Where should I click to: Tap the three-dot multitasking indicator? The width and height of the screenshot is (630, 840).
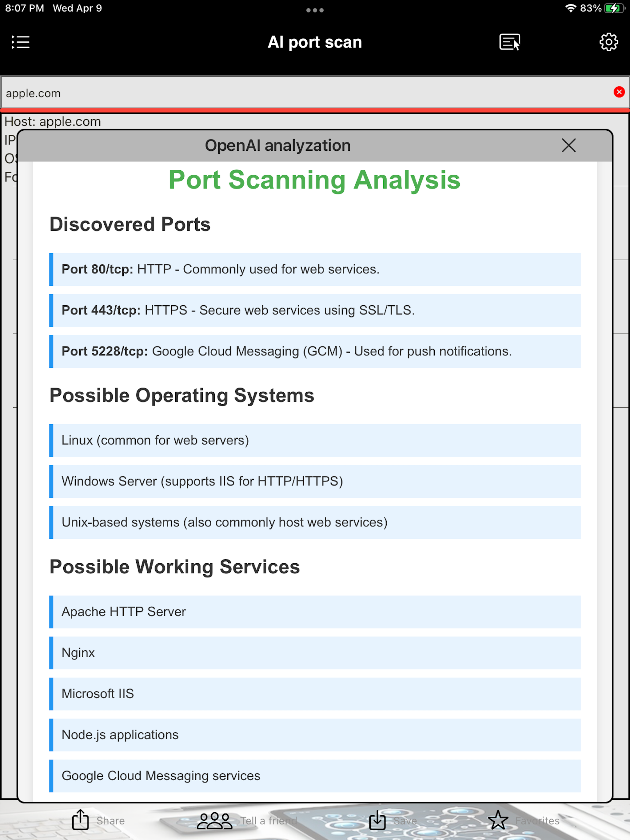click(315, 10)
